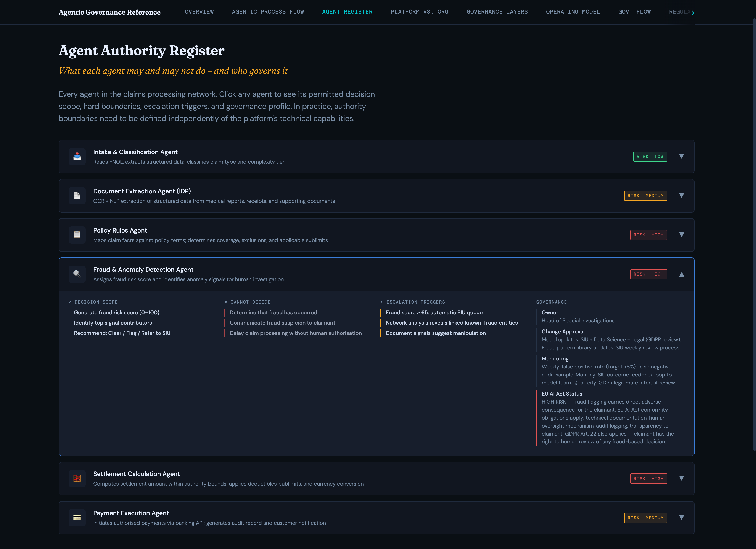Click the italic subtitle 'What each agent may...'

click(x=173, y=71)
